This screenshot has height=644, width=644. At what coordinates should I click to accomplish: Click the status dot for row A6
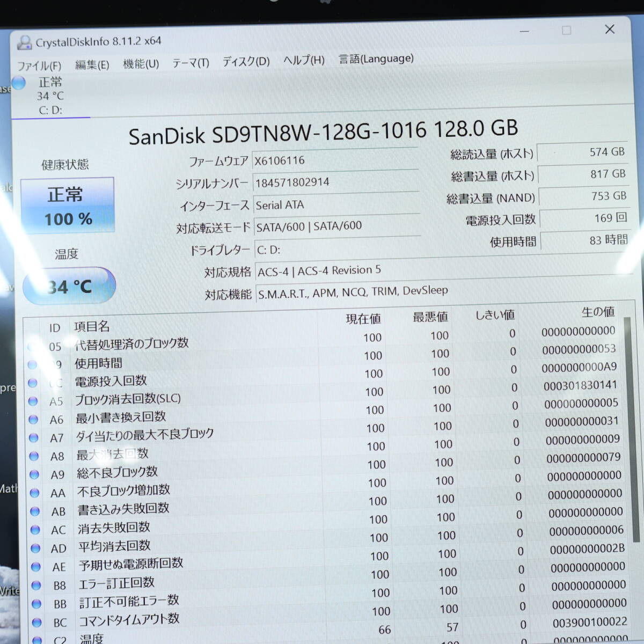(x=33, y=420)
